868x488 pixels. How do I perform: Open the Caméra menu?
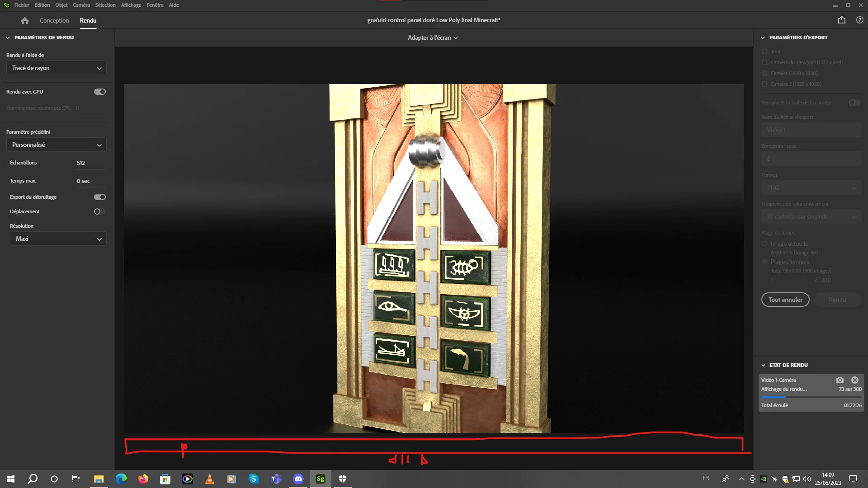[x=81, y=5]
